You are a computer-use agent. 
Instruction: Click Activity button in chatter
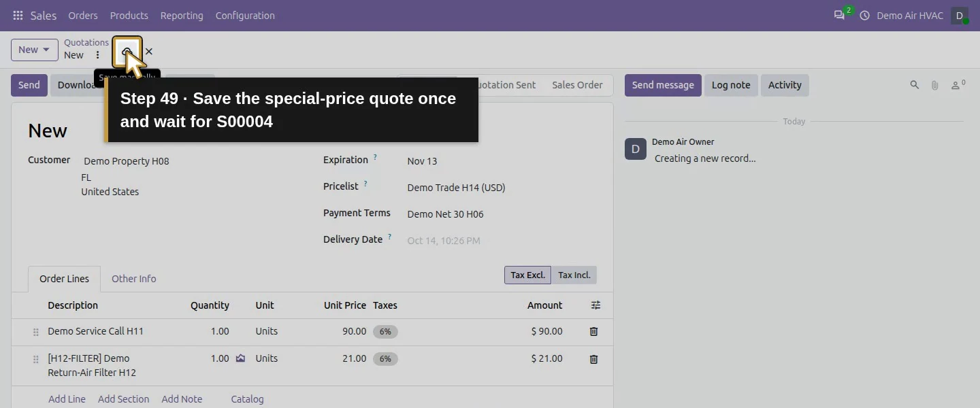pos(785,85)
